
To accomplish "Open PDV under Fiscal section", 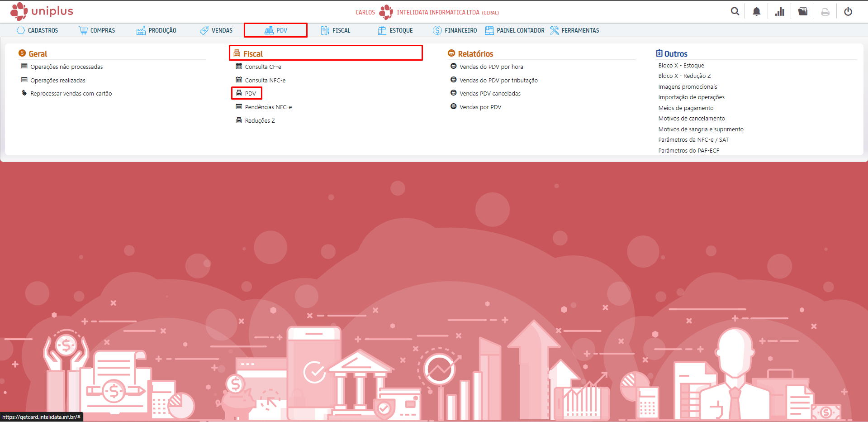I will [x=250, y=93].
